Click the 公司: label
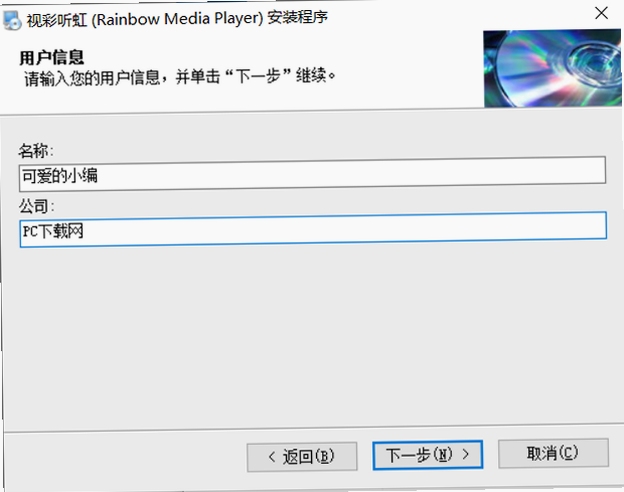624x492 pixels. click(36, 206)
